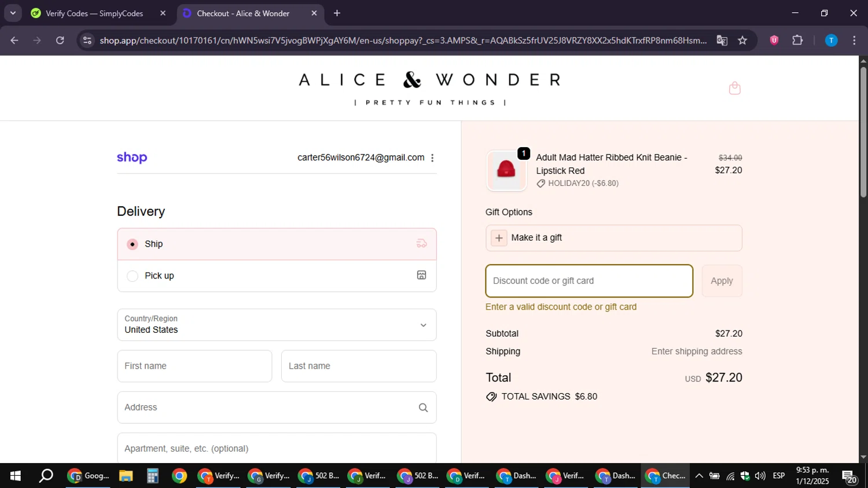Click the HOLIDAY20 discount tag icon
The width and height of the screenshot is (868, 488).
pyautogui.click(x=541, y=184)
